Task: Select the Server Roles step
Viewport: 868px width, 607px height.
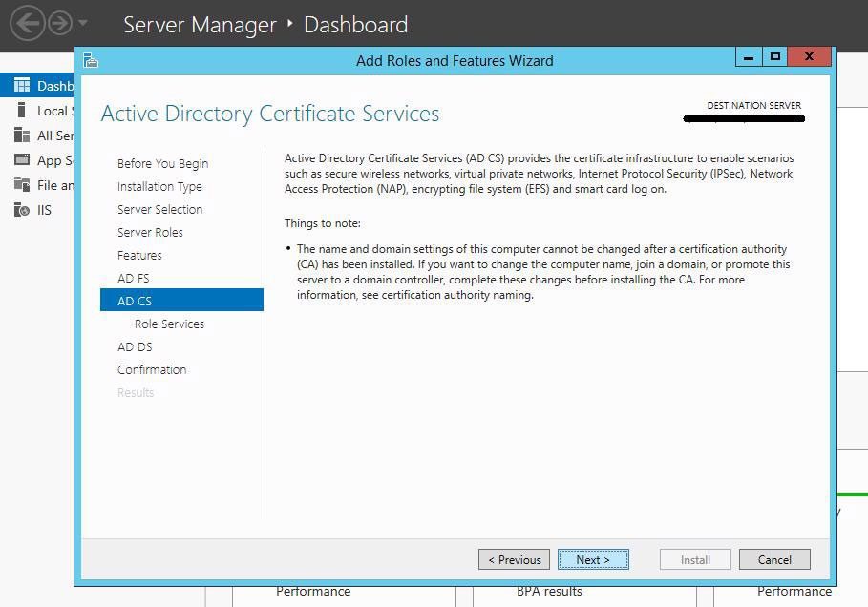Action: pos(150,232)
